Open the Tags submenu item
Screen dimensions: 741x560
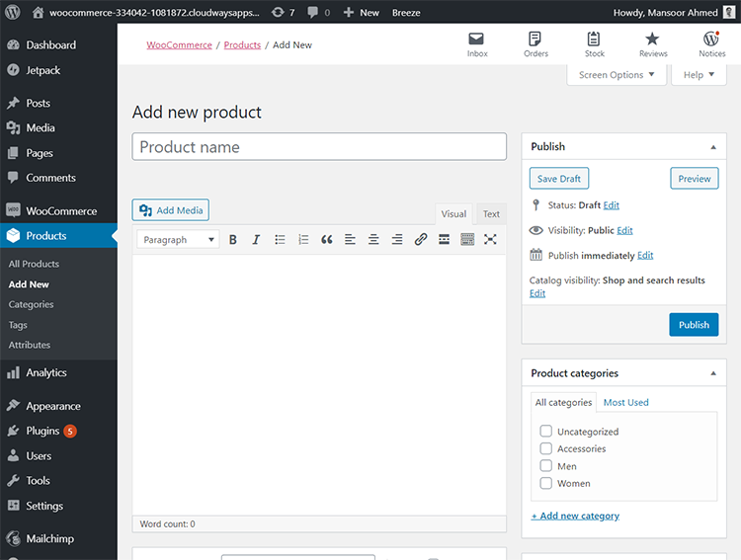[x=18, y=325]
